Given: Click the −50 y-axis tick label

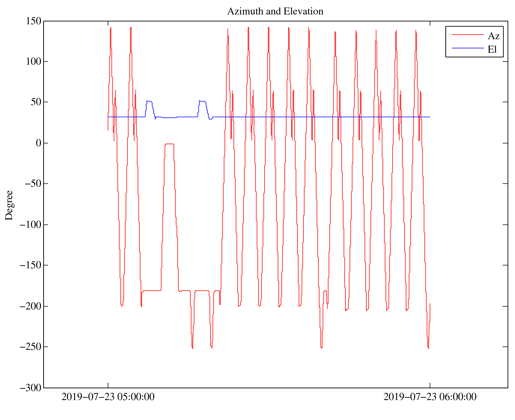Looking at the screenshot, I should (x=33, y=184).
